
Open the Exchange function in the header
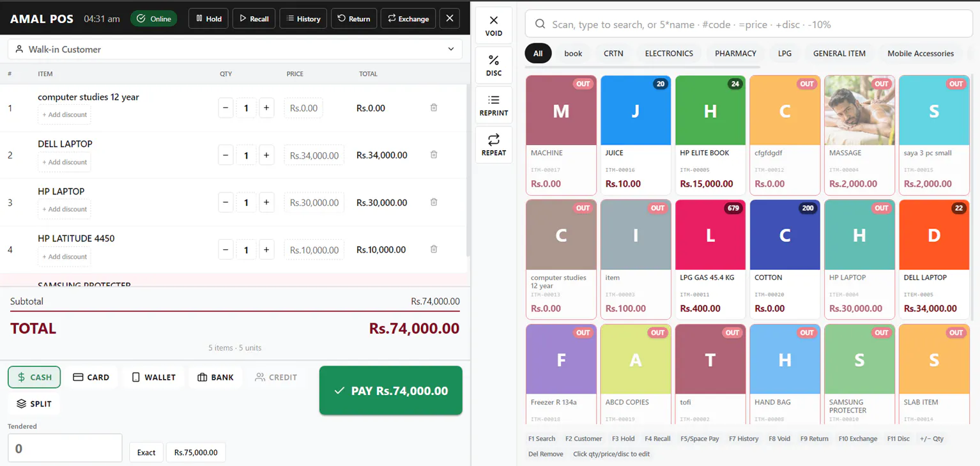[408, 19]
